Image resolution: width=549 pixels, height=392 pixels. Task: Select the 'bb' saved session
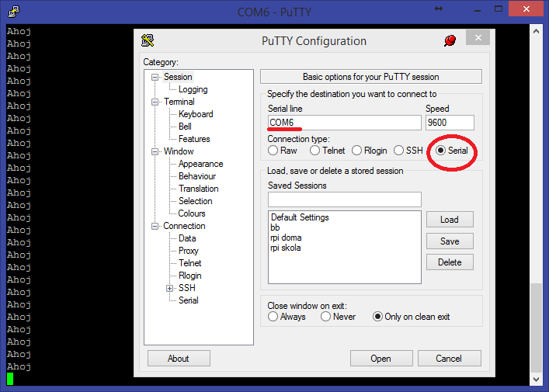[275, 227]
